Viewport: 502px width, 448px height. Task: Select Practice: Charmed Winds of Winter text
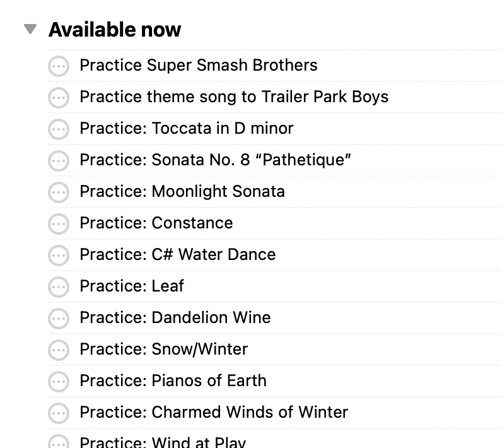[x=213, y=412]
